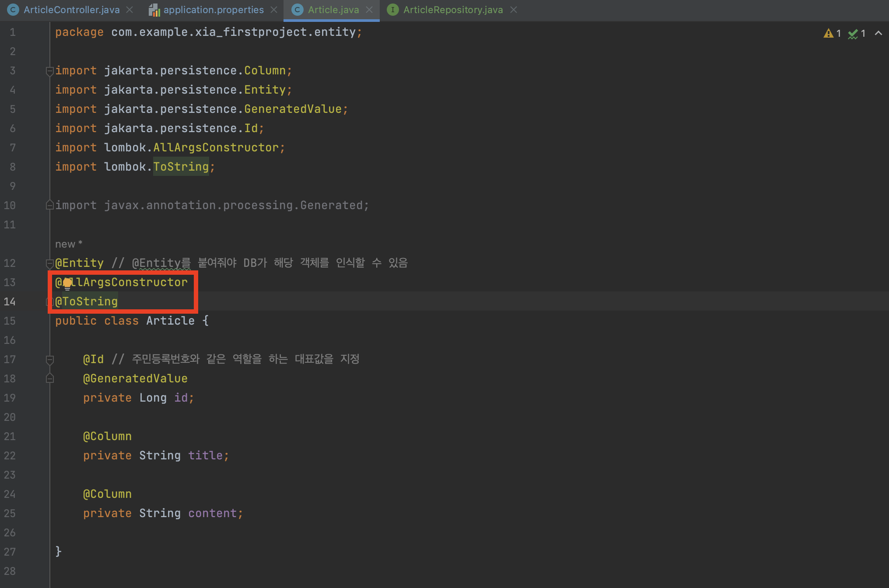The height and width of the screenshot is (588, 889).
Task: Switch to the application.properties tab
Action: pyautogui.click(x=213, y=10)
